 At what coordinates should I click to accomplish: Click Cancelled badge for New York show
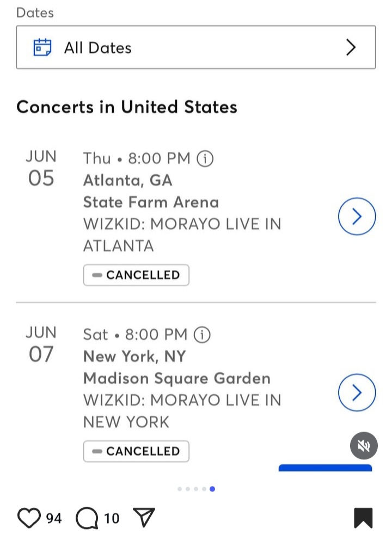pyautogui.click(x=136, y=451)
